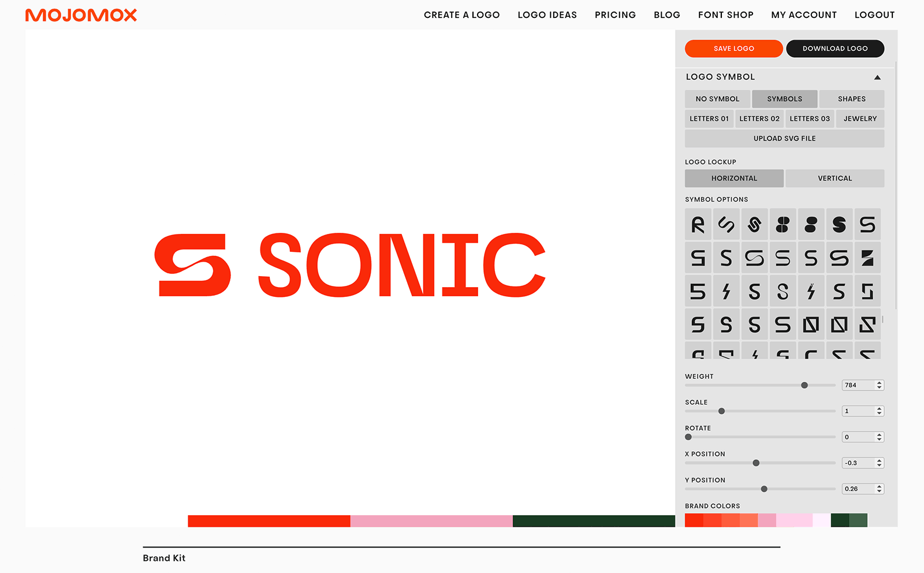Set logo lockup to Vertical
924x573 pixels.
[834, 178]
